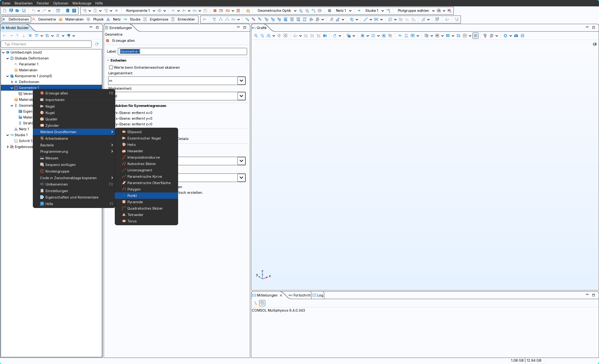Viewport: 599px width, 364px height.
Task: Collapse the Einheiten section
Action: pyautogui.click(x=108, y=60)
